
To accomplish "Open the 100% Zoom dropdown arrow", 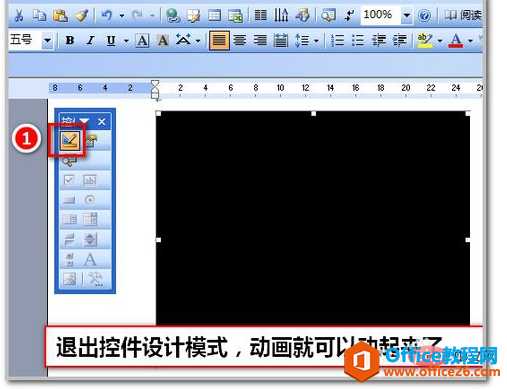I will pos(407,15).
